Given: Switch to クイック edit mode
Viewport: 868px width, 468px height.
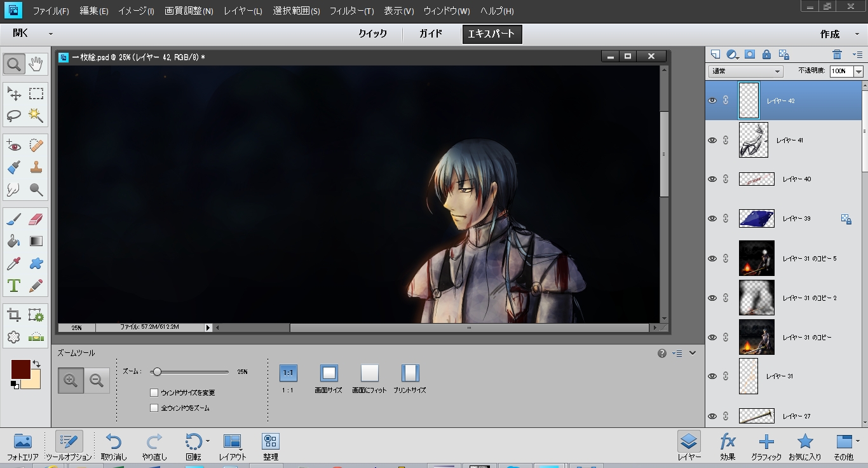Looking at the screenshot, I should (x=373, y=34).
